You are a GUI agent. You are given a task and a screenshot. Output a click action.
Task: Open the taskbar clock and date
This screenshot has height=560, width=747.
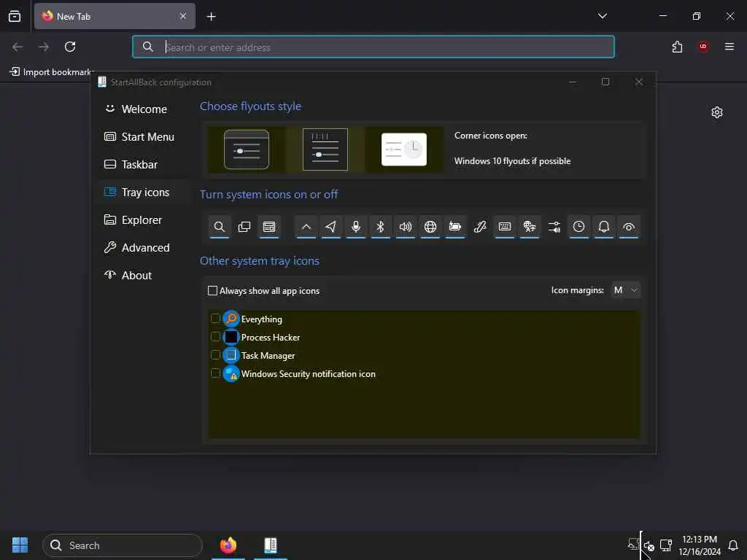(x=700, y=545)
